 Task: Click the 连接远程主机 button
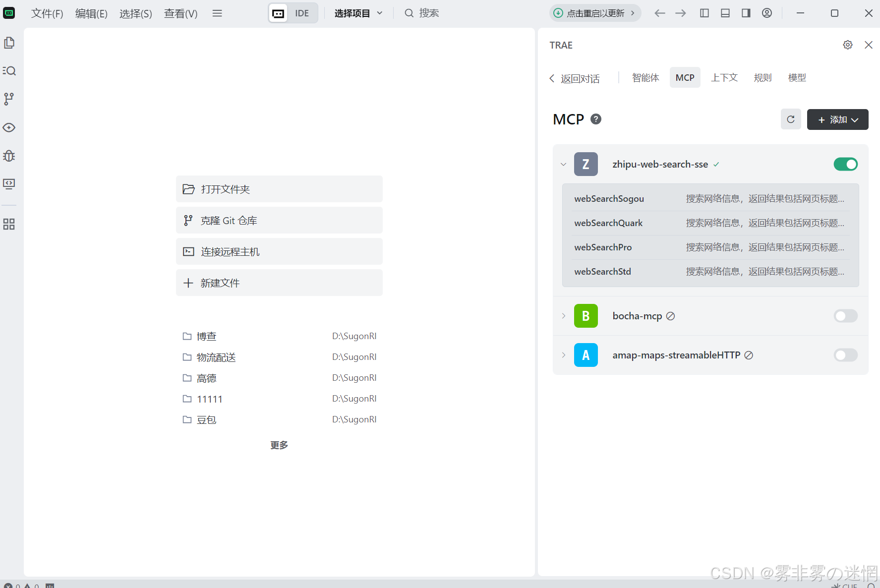279,251
